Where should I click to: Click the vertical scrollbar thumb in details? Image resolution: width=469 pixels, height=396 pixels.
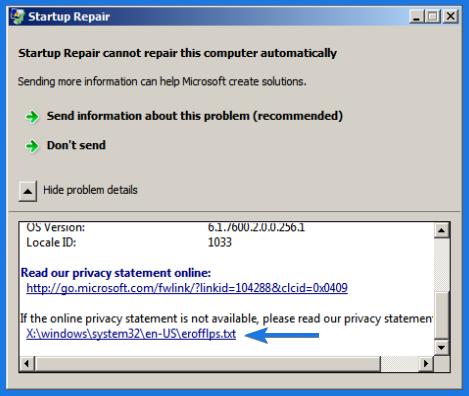(442, 316)
